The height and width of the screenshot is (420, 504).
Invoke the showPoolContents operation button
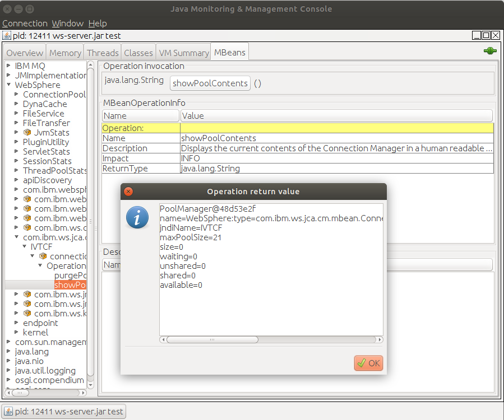(210, 83)
